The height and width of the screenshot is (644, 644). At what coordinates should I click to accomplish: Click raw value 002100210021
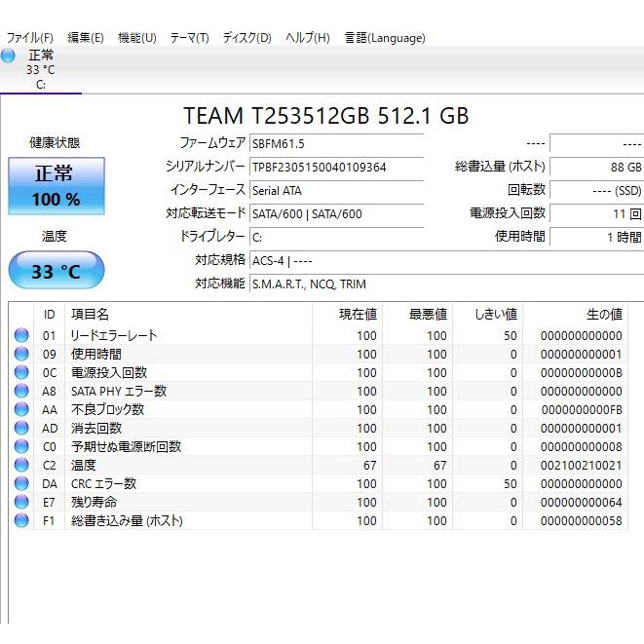click(x=582, y=466)
